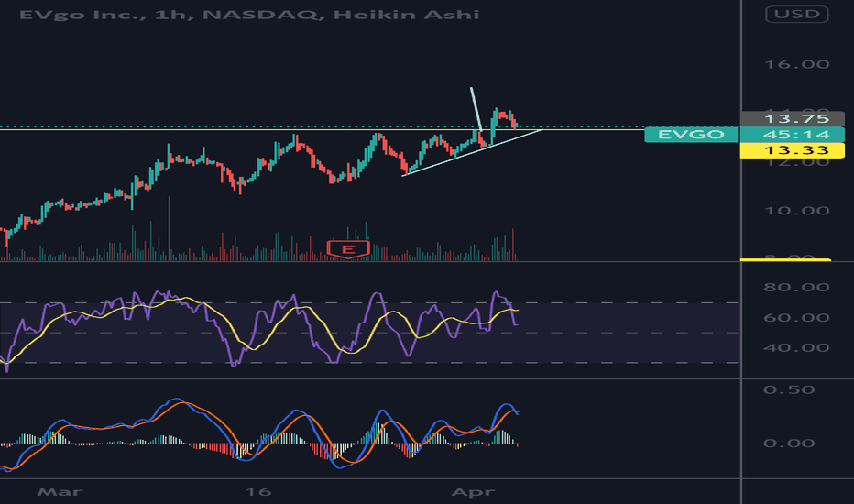
Task: Click the 45:14 countdown timer label
Action: (x=793, y=135)
